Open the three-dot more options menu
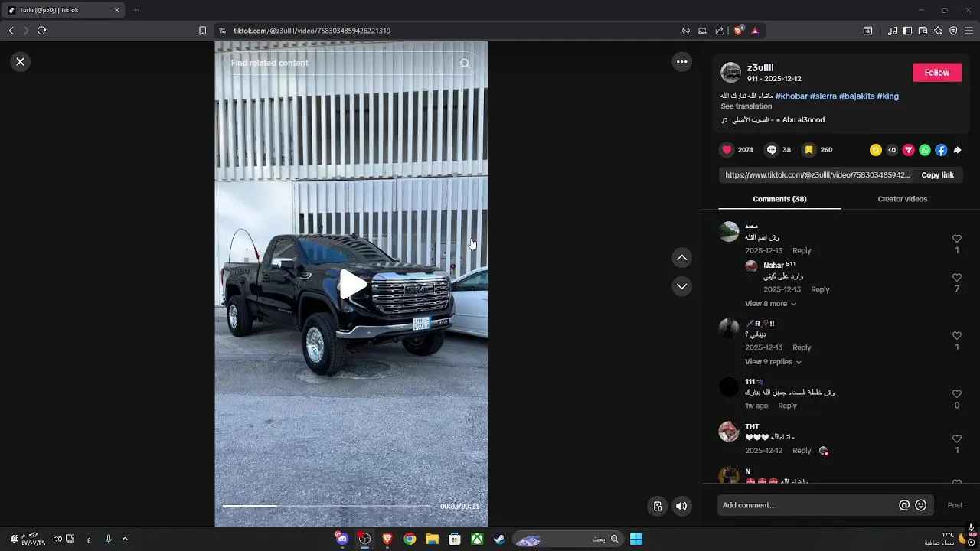Screen dimensions: 980x551 [681, 62]
